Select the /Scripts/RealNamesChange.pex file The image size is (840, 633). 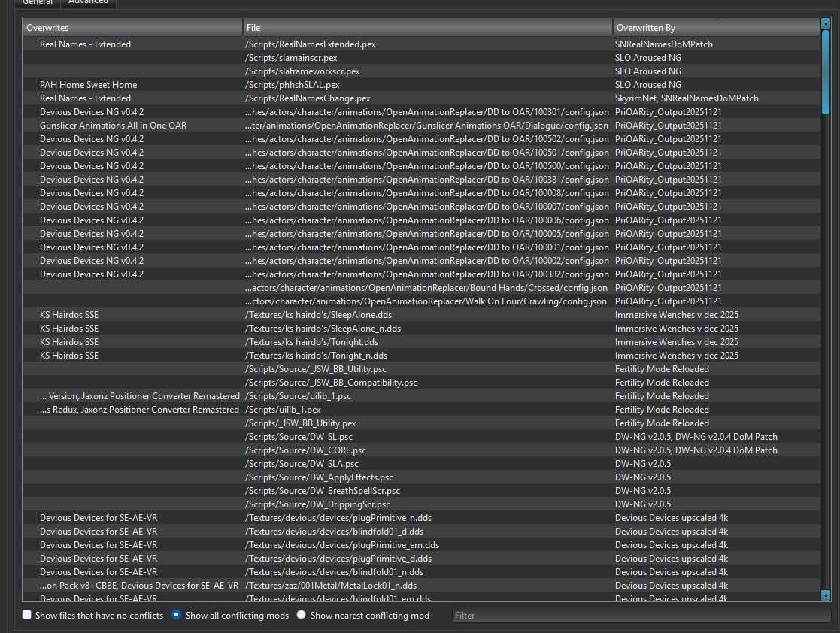(x=308, y=98)
